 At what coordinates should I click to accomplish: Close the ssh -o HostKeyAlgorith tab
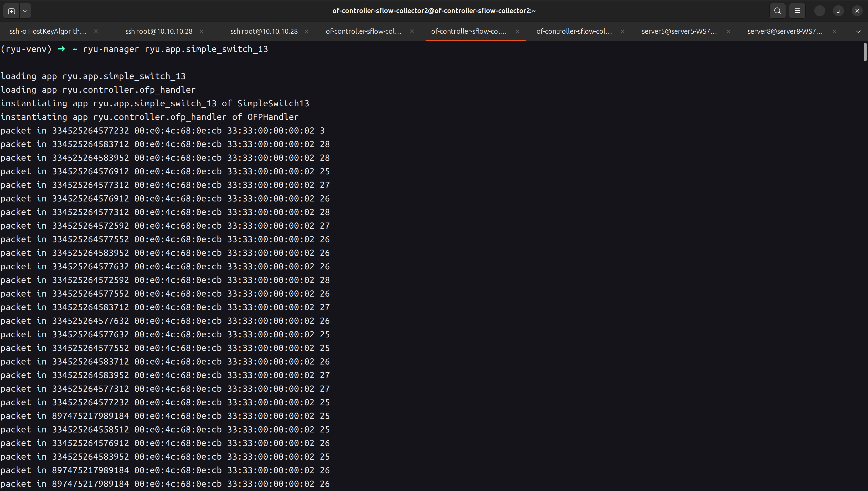(x=96, y=31)
